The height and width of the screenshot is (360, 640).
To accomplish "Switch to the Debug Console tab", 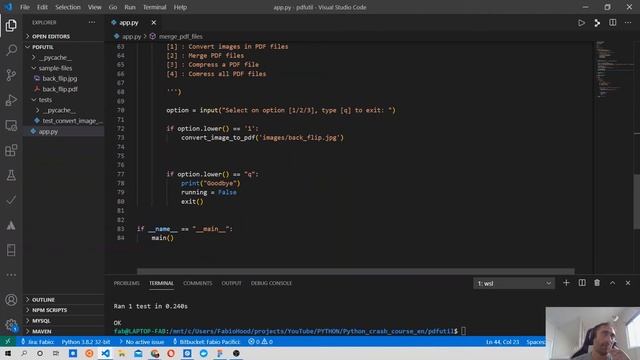I will 271,283.
